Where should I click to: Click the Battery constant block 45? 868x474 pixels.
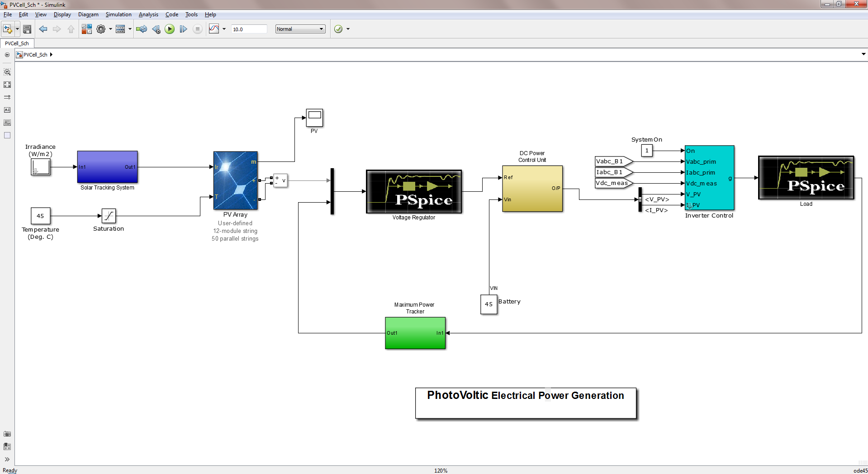point(489,304)
